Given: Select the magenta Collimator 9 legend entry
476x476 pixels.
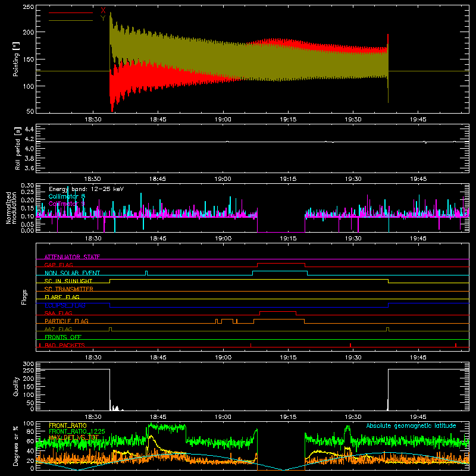Looking at the screenshot, I should (67, 203).
